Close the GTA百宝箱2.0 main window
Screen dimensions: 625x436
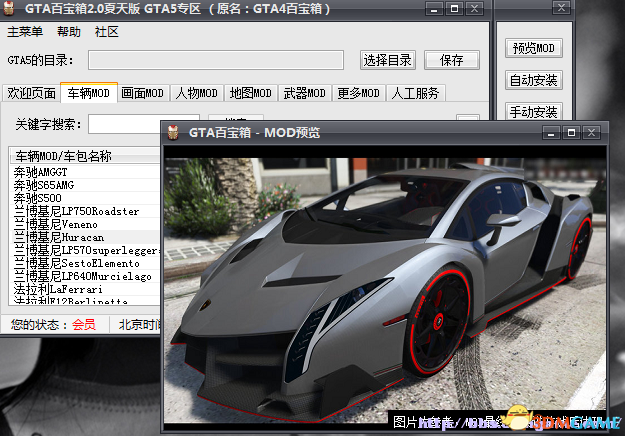tap(474, 8)
